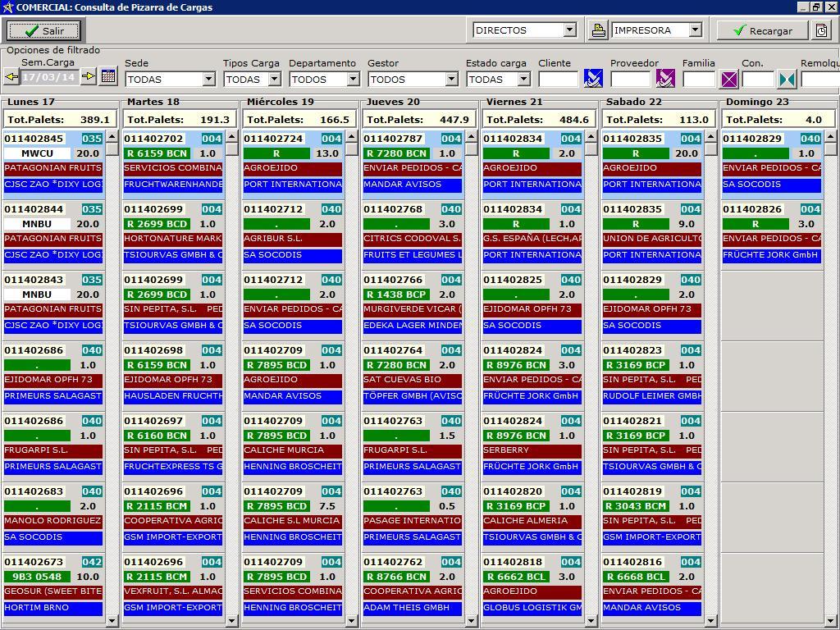Expand the DIRECTOS dropdown
The width and height of the screenshot is (840, 630).
570,30
